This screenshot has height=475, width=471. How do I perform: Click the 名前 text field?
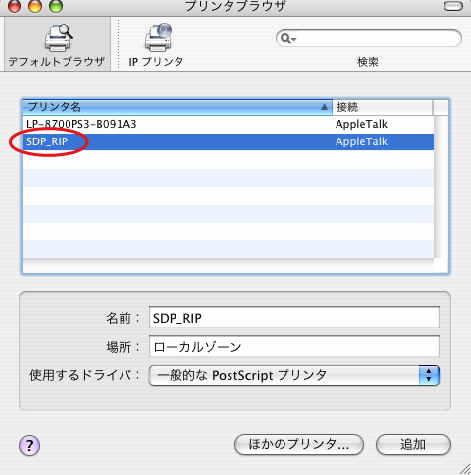[x=294, y=318]
